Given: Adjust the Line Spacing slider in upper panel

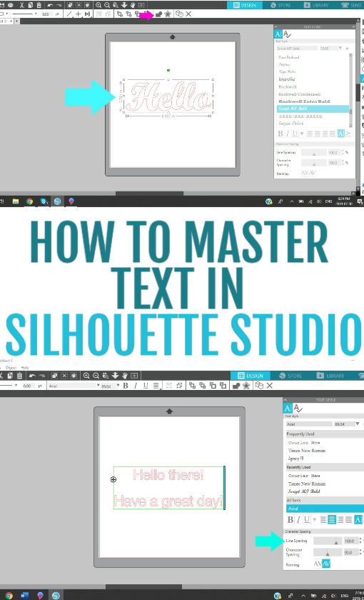Looking at the screenshot, I should (x=314, y=153).
